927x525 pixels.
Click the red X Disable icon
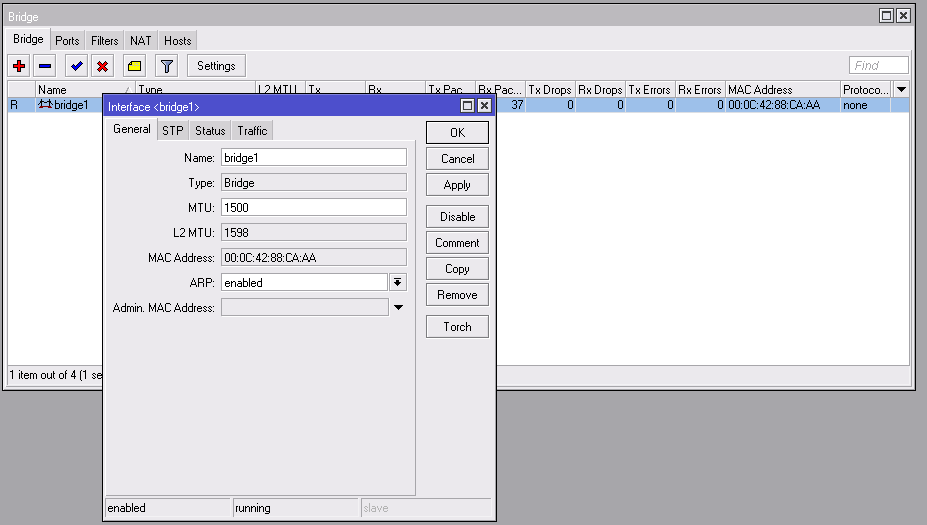(x=102, y=66)
